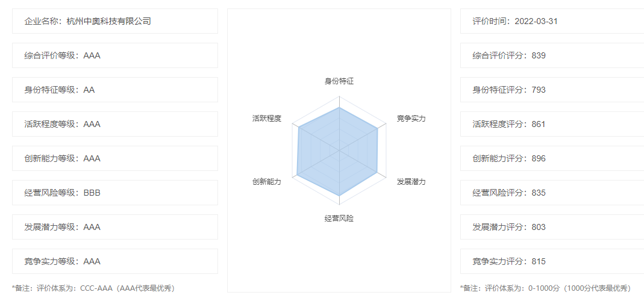Click the 创新能力等级 AAA box
This screenshot has width=644, height=304.
[x=115, y=158]
